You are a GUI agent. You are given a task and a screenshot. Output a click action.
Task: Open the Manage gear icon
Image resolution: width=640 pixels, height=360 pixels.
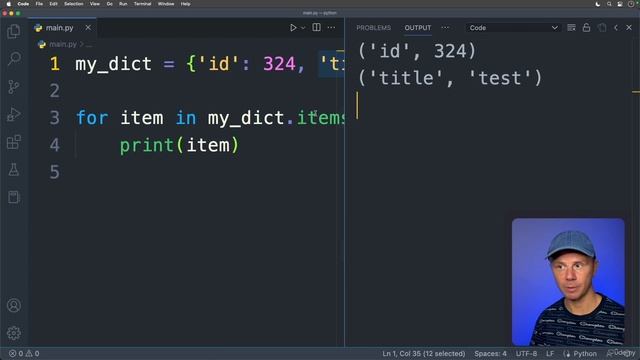pos(14,333)
